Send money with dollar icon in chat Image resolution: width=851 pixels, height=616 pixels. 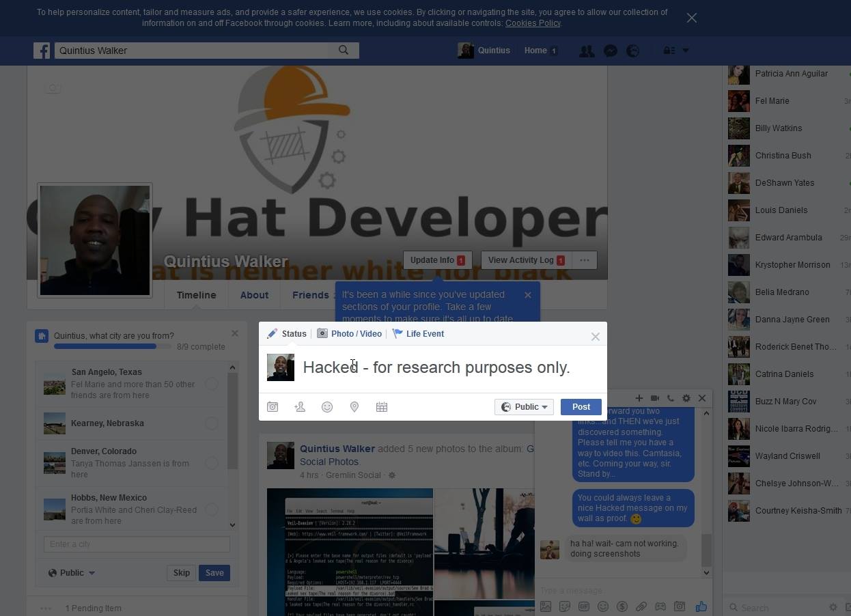(622, 606)
